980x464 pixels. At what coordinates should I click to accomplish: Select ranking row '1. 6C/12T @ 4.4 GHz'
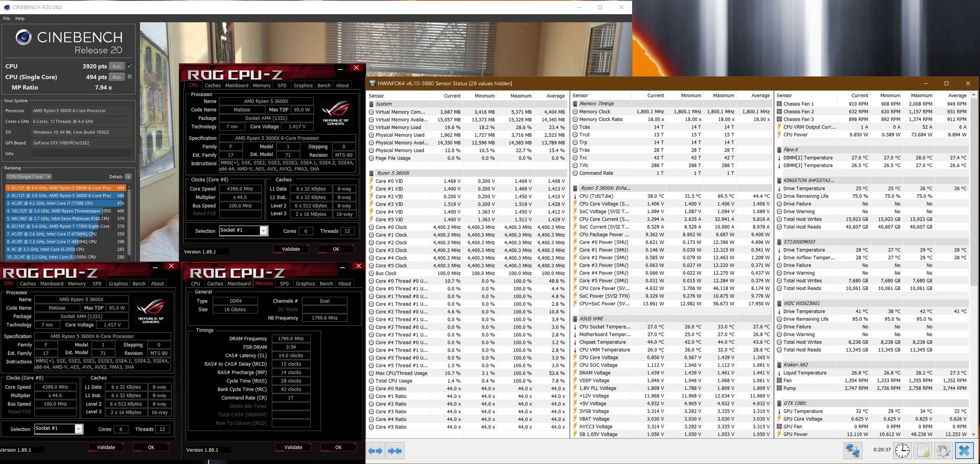(x=66, y=188)
